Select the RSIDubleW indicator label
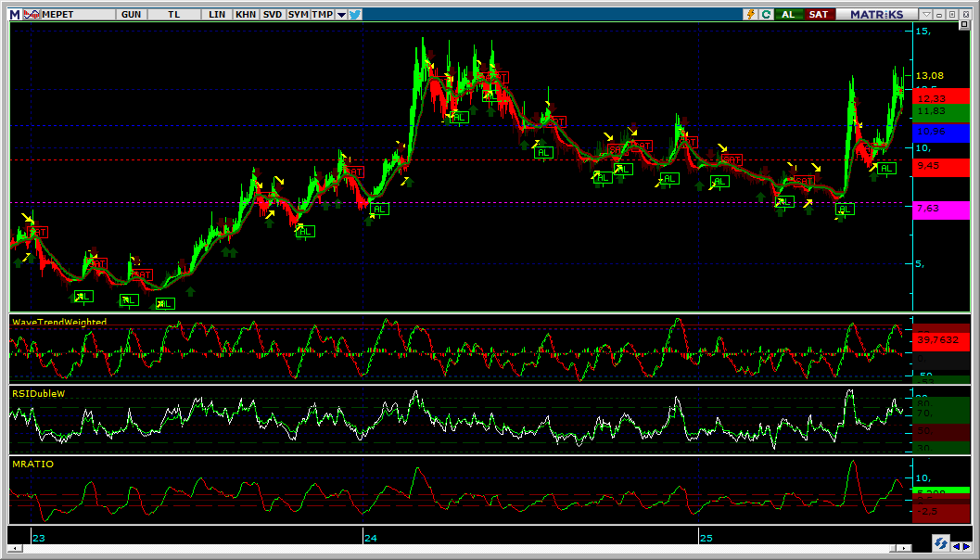Image resolution: width=980 pixels, height=560 pixels. pos(39,393)
